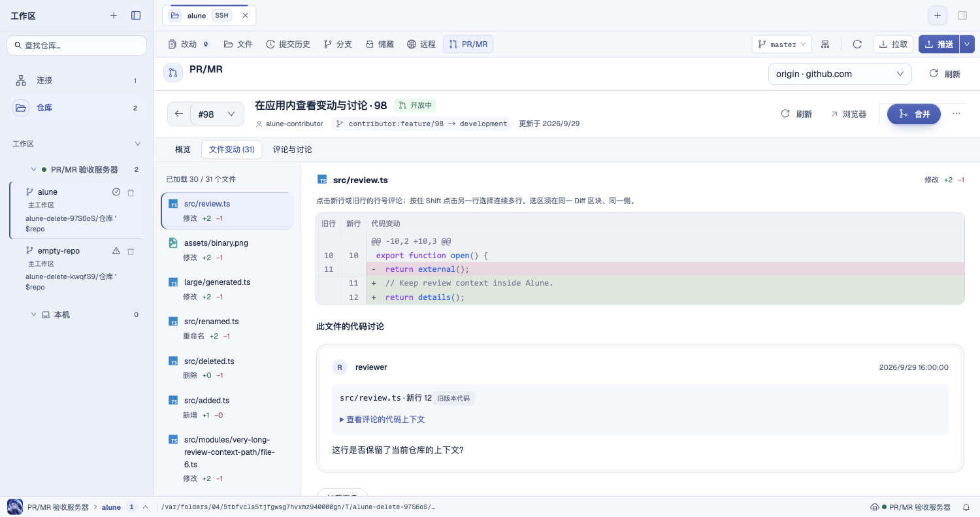Collapse the 工作区 section chevron
Viewport: 980px width, 517px height.
[137, 144]
